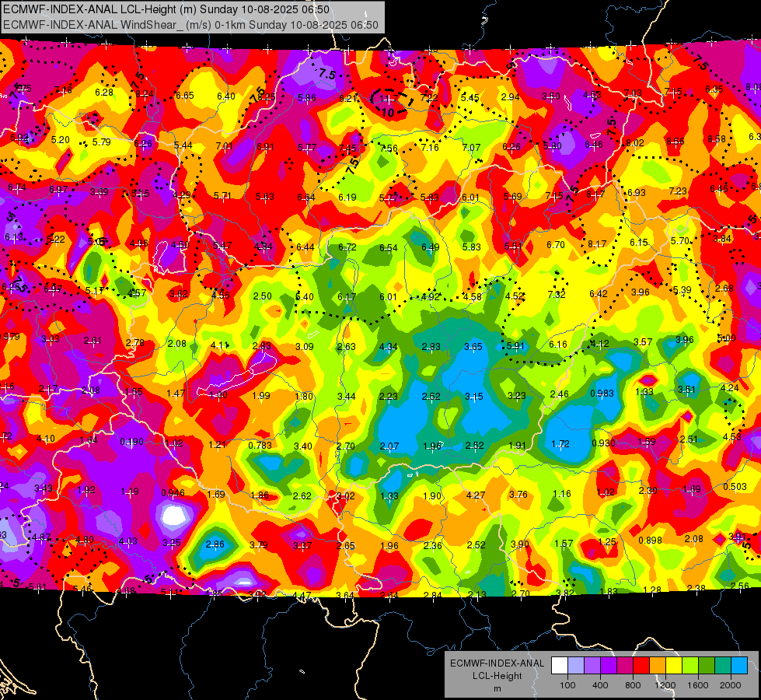
Task: Click the grid value 1.72
Action: click(x=560, y=443)
